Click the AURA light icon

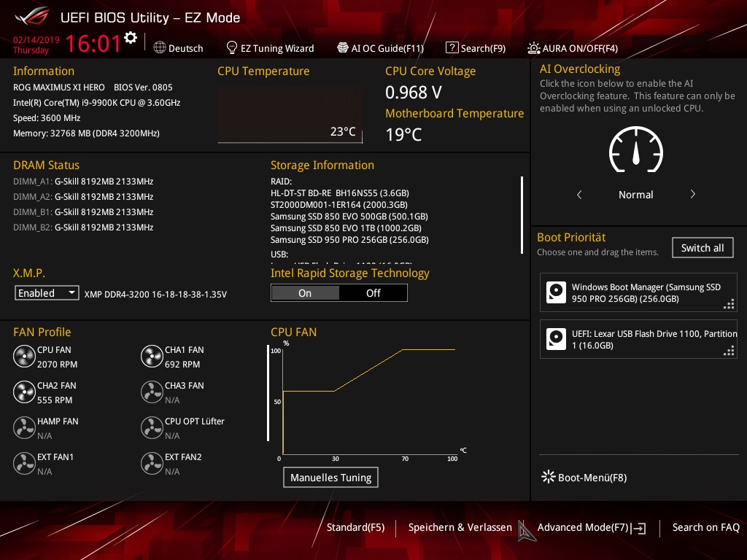point(533,48)
